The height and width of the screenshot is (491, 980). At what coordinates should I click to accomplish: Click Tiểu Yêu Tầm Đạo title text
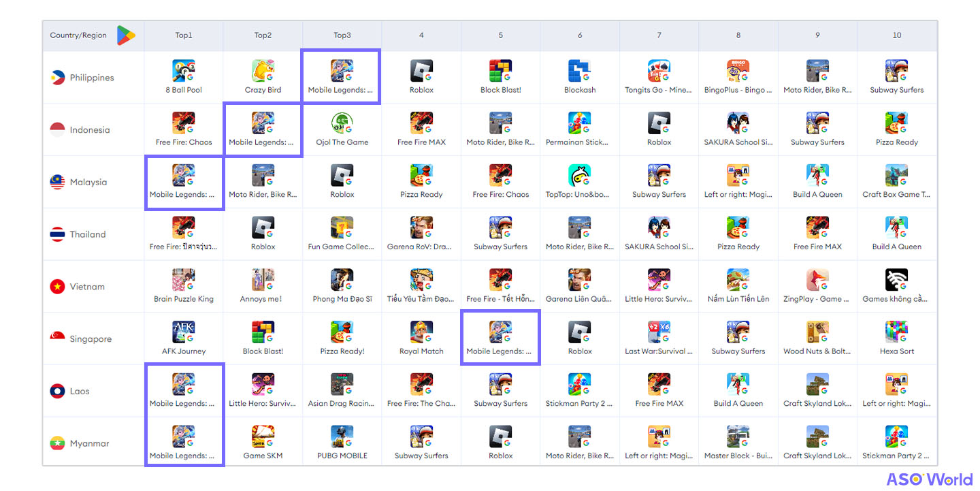coord(421,299)
